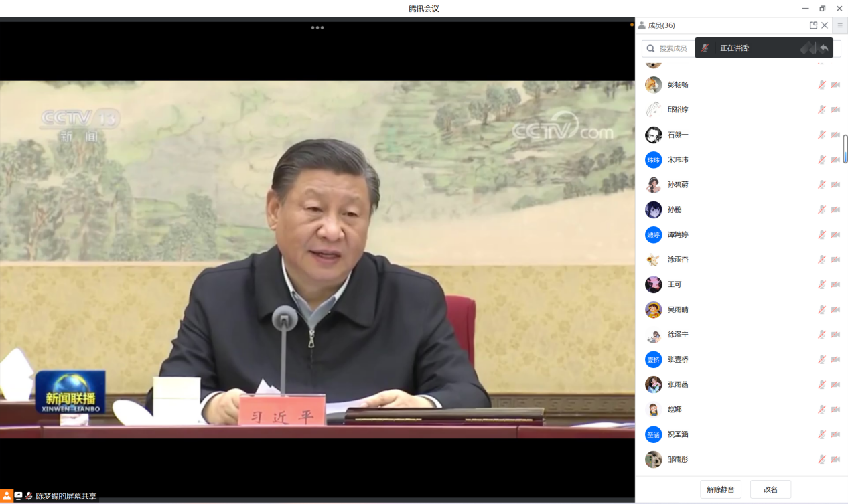The height and width of the screenshot is (504, 848).
Task: Click the screen share icon beside 陈梦蝶
Action: 18,496
